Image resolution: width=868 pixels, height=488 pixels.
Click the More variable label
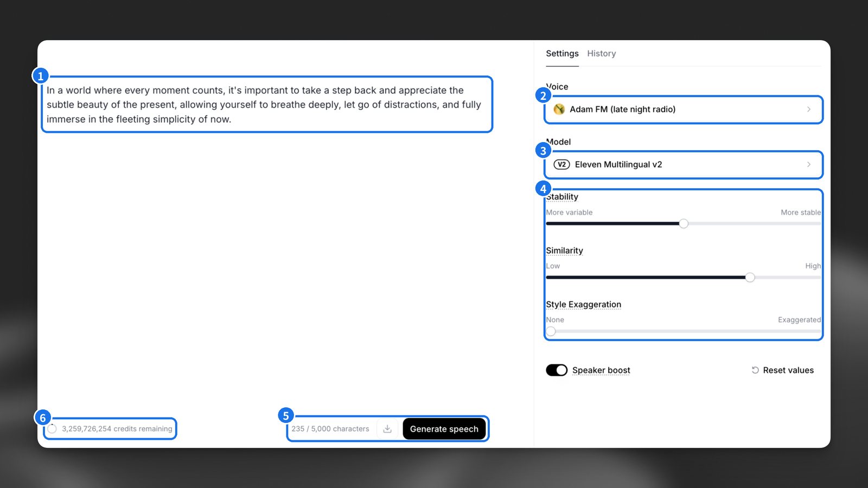(569, 213)
